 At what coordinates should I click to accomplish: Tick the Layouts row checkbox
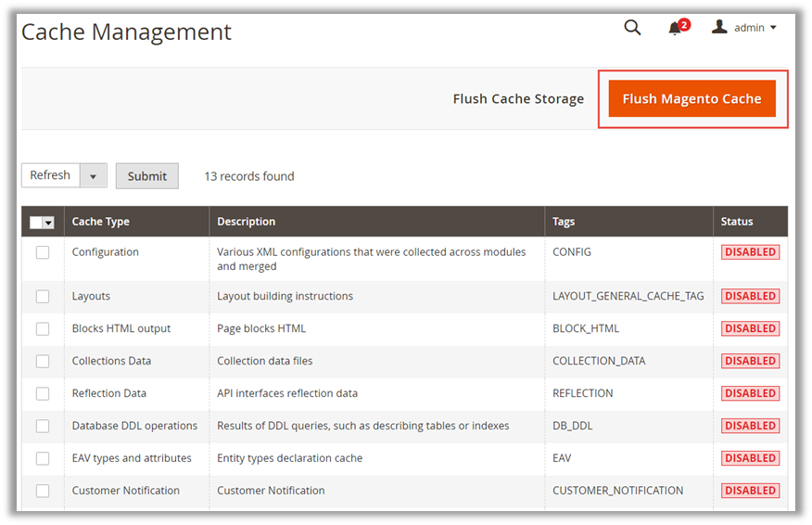tap(43, 297)
